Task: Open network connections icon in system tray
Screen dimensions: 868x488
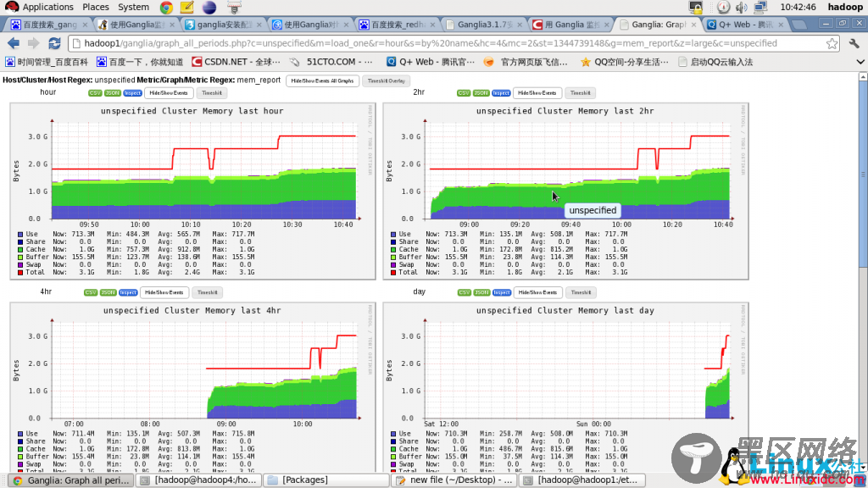Action: [x=760, y=7]
